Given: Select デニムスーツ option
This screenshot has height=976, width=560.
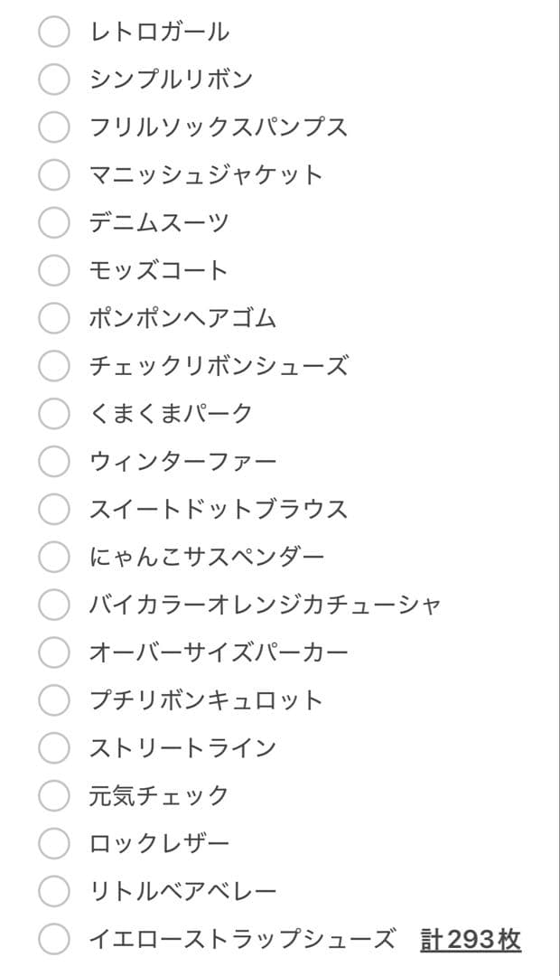Looking at the screenshot, I should click(x=52, y=223).
